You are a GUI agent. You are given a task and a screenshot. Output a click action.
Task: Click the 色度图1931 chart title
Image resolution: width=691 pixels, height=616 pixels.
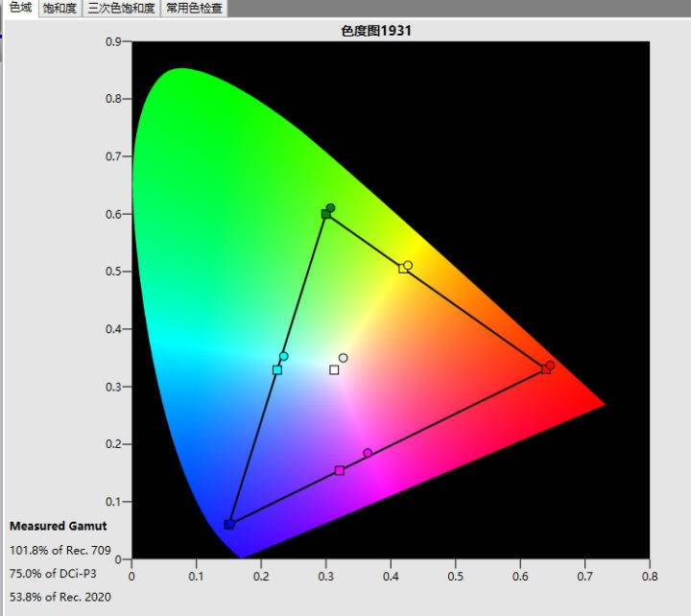coord(376,31)
